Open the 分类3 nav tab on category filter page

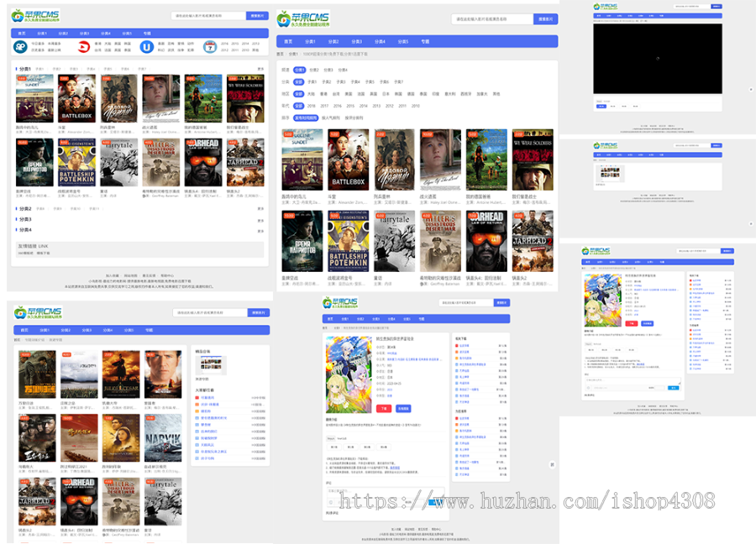click(356, 41)
